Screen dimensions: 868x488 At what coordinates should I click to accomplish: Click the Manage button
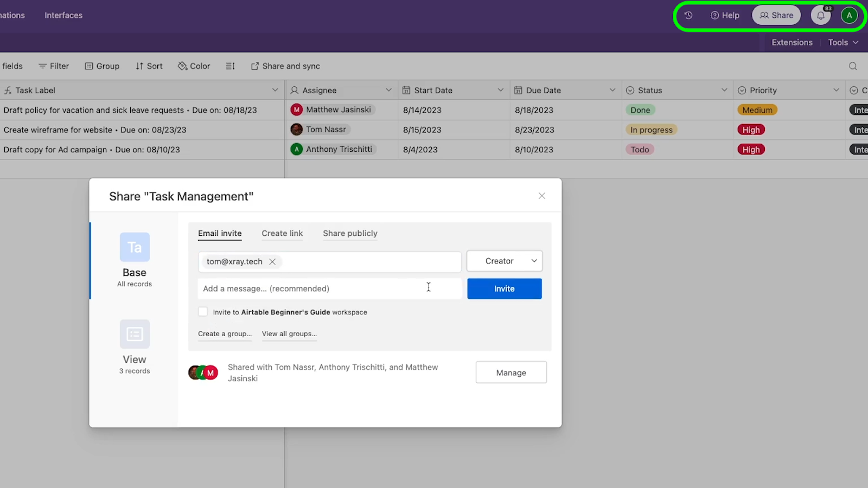511,373
